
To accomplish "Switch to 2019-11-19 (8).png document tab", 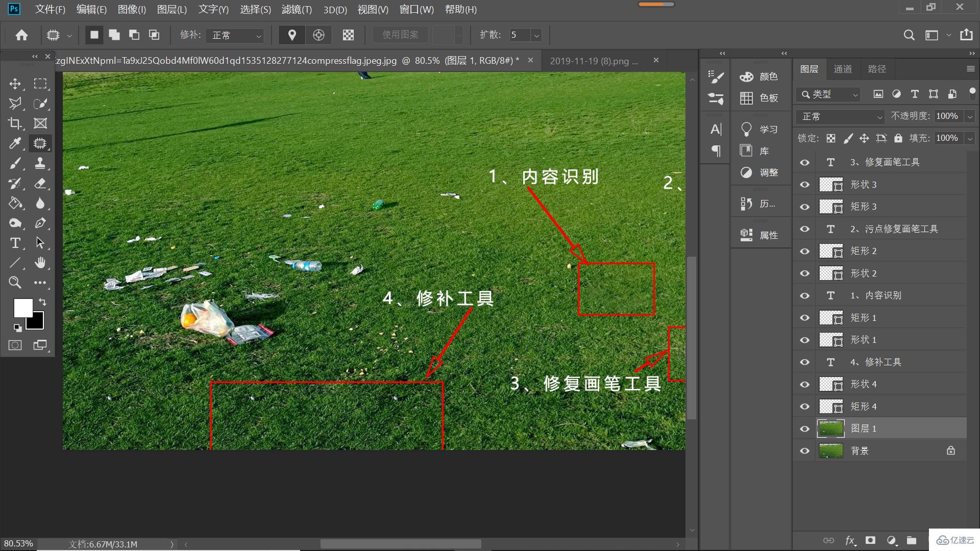I will 594,61.
